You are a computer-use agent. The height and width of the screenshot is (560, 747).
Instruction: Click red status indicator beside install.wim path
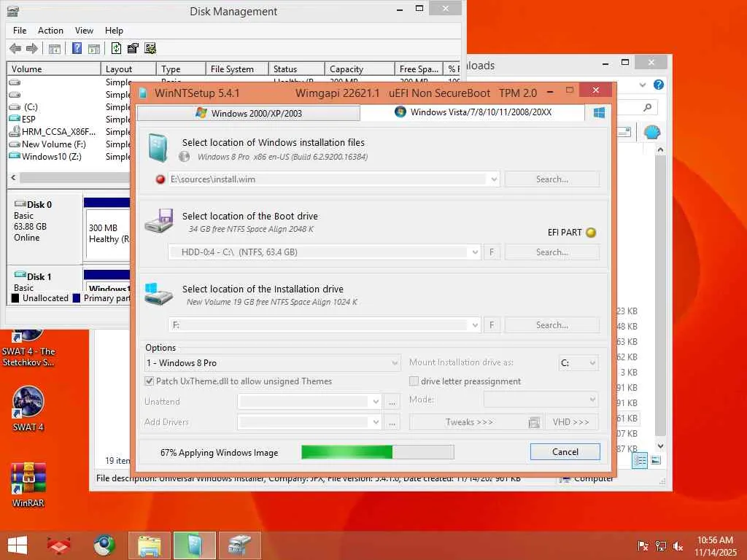(160, 179)
